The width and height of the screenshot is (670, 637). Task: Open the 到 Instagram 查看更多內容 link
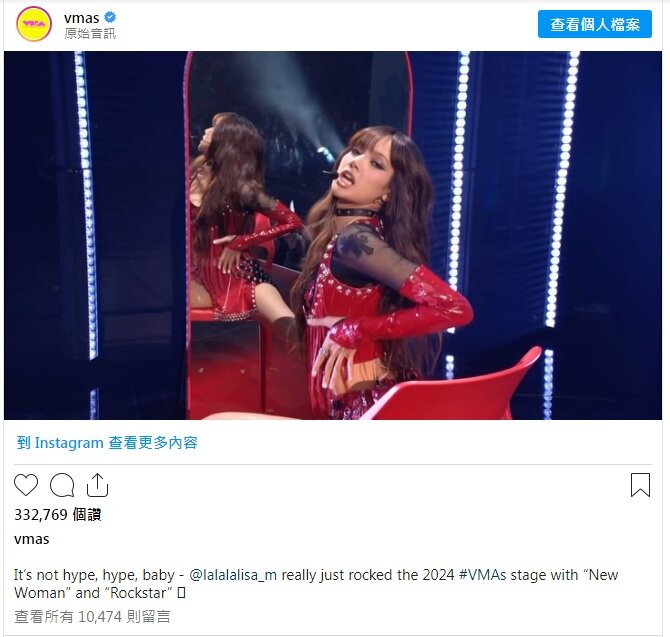(107, 443)
